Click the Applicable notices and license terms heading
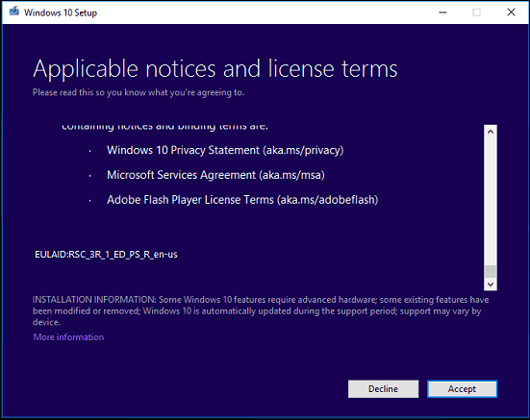The width and height of the screenshot is (530, 420). click(x=215, y=69)
